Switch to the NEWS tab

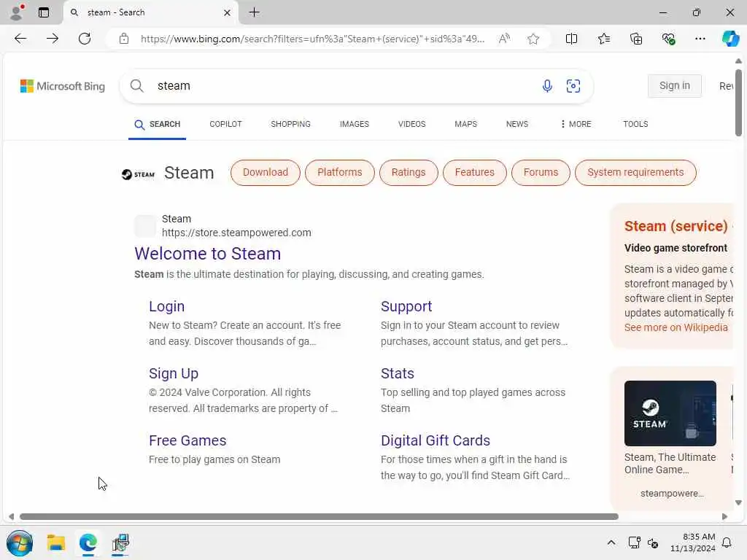(517, 124)
